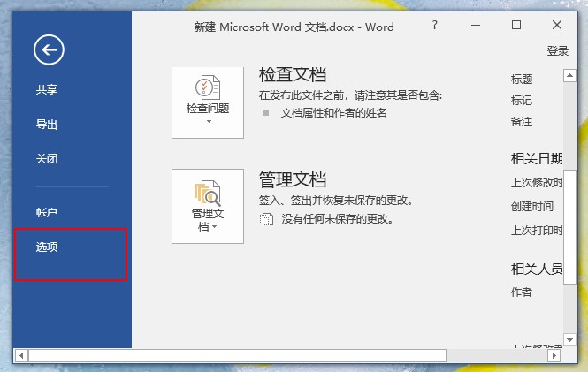Click the 检查文档 heading
588x372 pixels.
coord(293,74)
